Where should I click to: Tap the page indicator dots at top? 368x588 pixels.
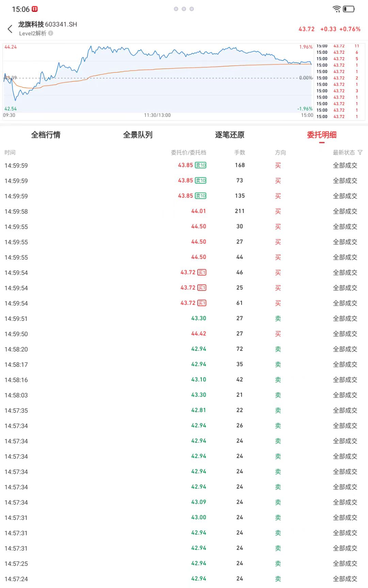(x=184, y=9)
